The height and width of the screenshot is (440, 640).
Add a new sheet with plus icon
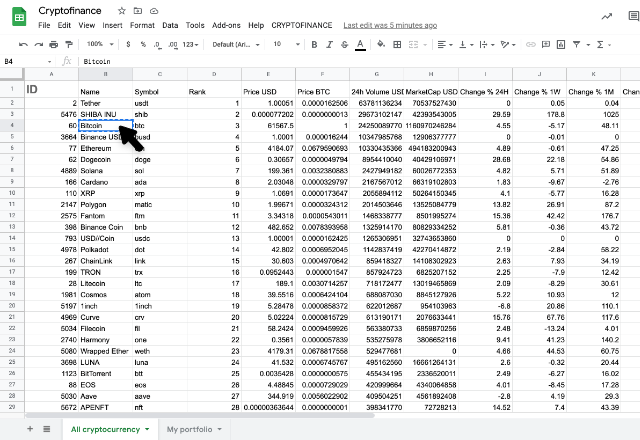[x=30, y=429]
